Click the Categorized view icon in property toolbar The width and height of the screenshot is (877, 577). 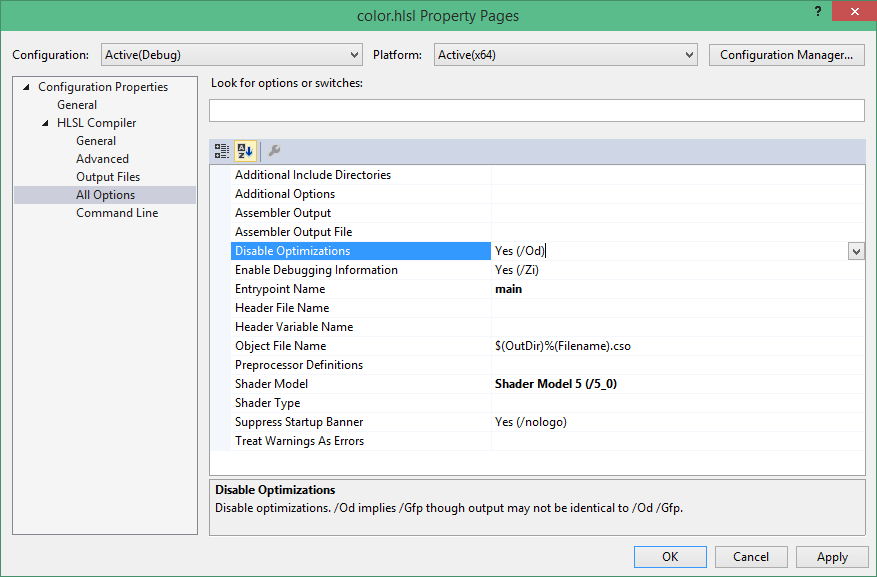222,151
